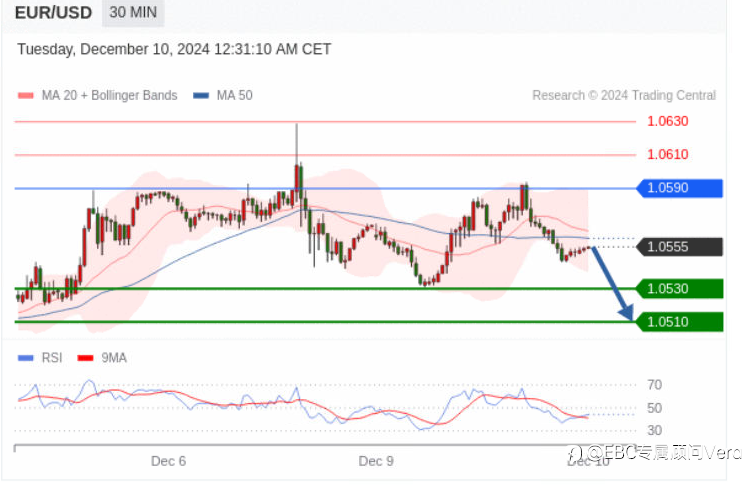The image size is (751, 486).
Task: Click the 9MA legend label
Action: point(114,358)
